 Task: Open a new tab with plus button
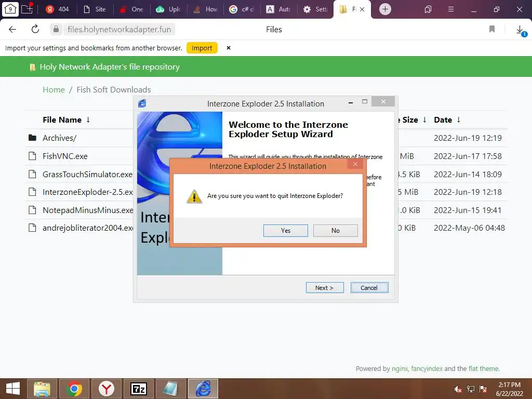tap(385, 9)
